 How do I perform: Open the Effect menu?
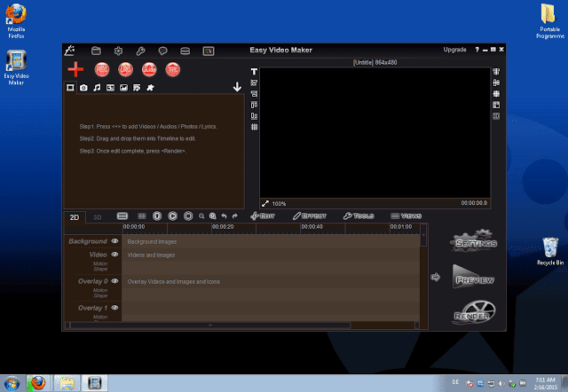[310, 216]
